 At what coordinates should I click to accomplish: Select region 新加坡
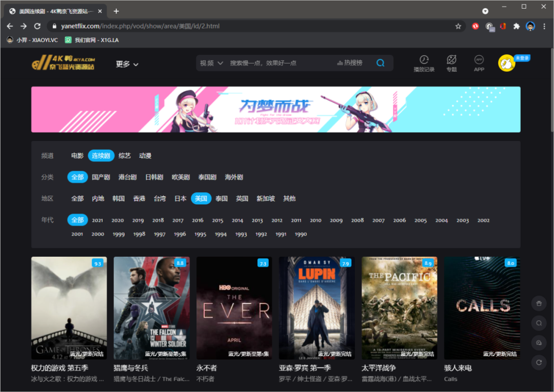coord(266,199)
